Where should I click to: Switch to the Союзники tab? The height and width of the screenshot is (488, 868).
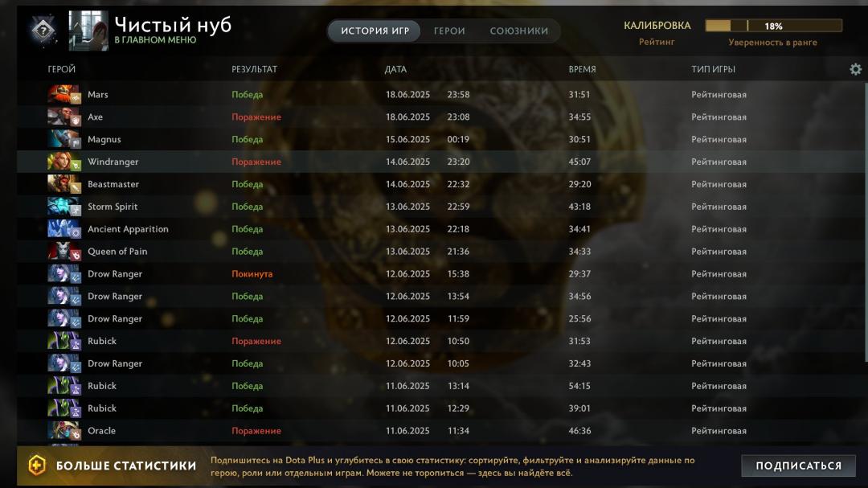pos(518,31)
